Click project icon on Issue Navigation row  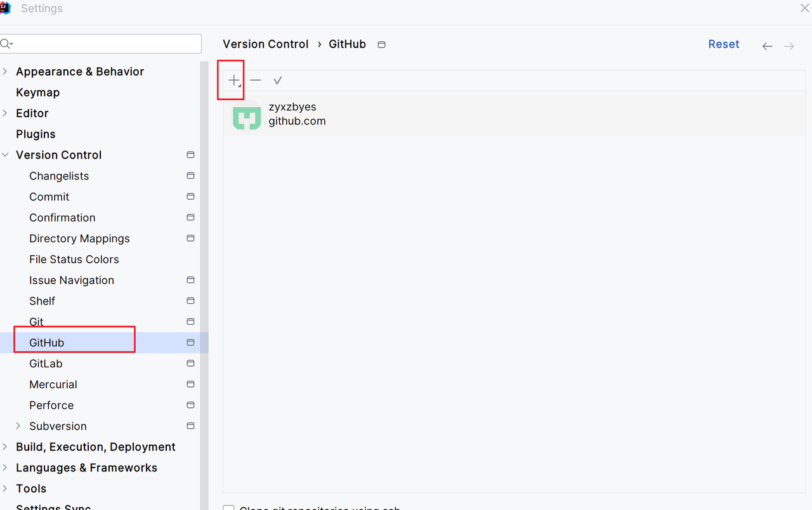tap(190, 280)
